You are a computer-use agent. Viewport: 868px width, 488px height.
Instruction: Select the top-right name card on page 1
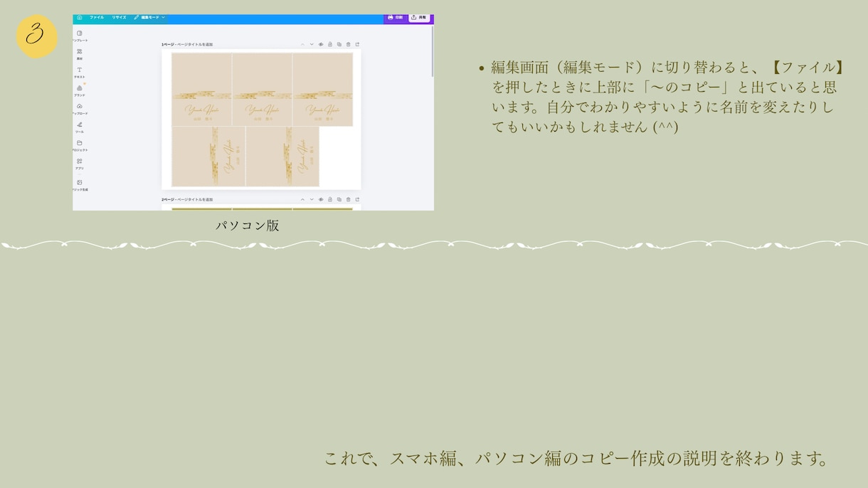(x=322, y=90)
